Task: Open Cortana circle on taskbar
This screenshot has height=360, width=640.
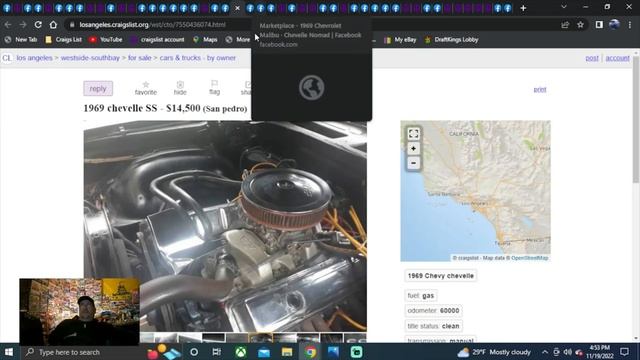Action: click(194, 352)
